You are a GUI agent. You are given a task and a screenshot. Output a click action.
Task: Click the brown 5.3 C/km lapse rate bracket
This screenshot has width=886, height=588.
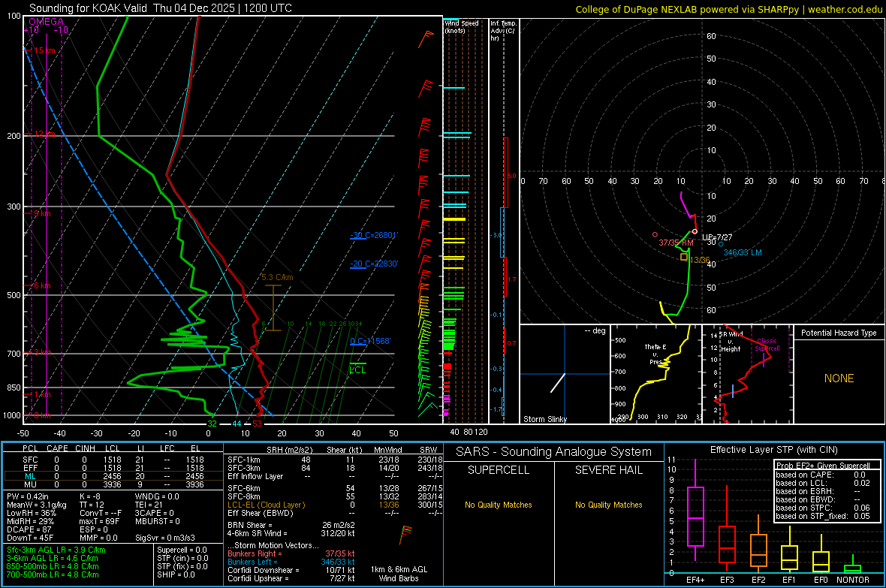click(x=273, y=308)
